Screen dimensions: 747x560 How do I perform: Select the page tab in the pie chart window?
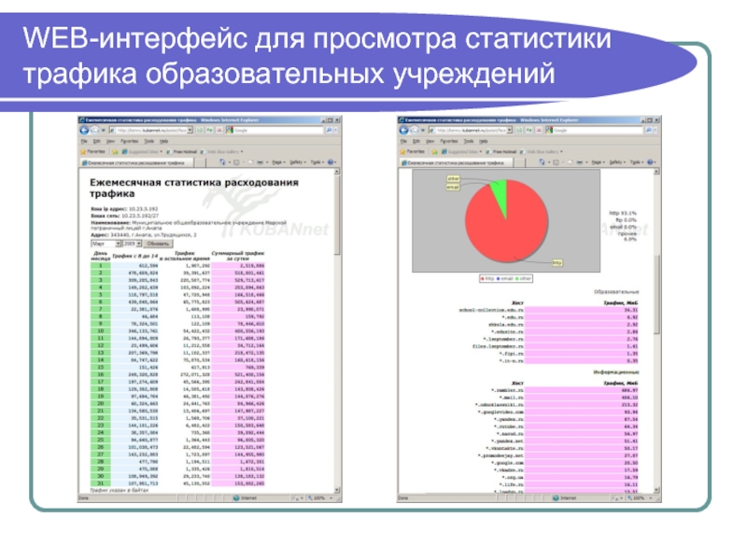tap(457, 162)
